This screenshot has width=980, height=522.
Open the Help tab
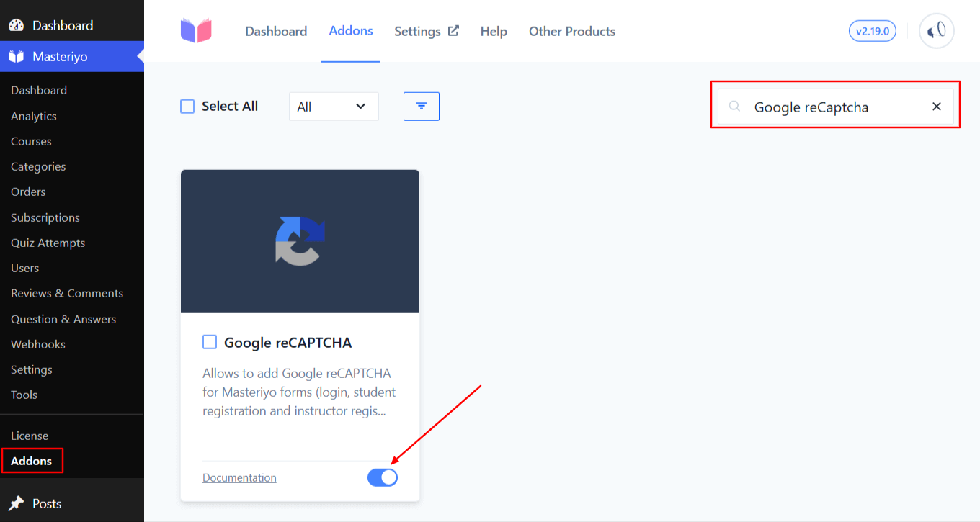494,32
